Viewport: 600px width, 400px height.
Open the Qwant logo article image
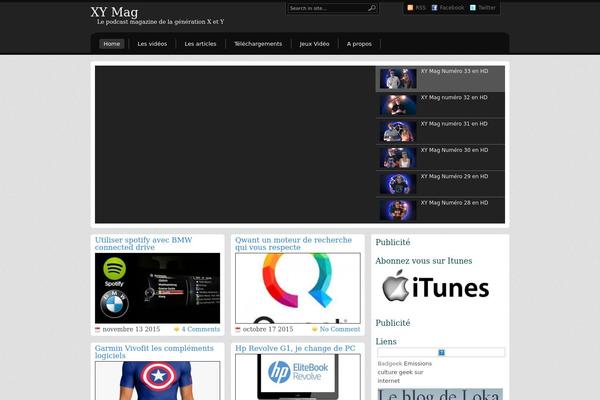(298, 288)
